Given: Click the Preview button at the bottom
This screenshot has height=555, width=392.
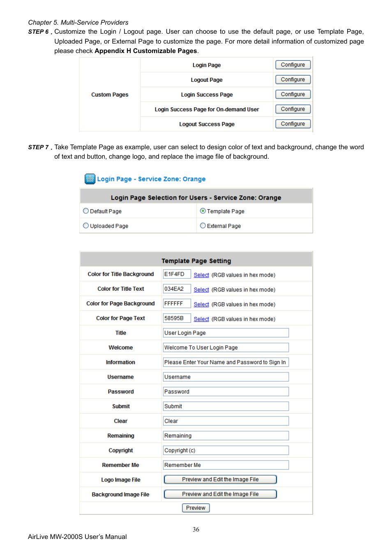Looking at the screenshot, I should click(196, 508).
